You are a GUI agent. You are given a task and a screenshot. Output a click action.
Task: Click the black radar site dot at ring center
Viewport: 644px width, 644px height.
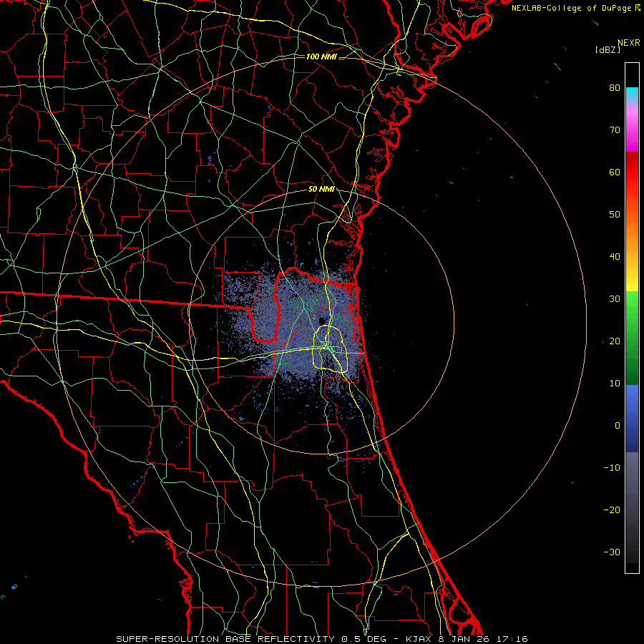(321, 321)
